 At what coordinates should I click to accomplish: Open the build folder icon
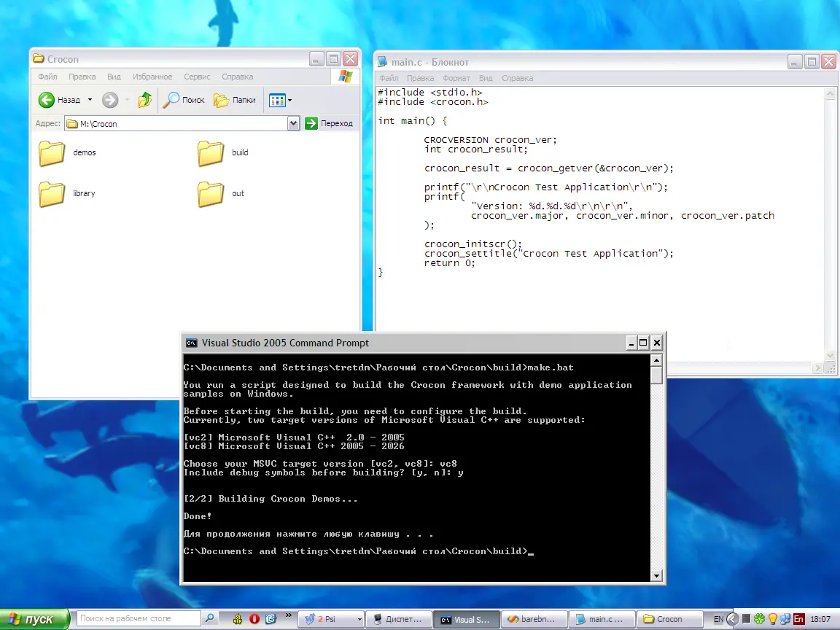(211, 153)
